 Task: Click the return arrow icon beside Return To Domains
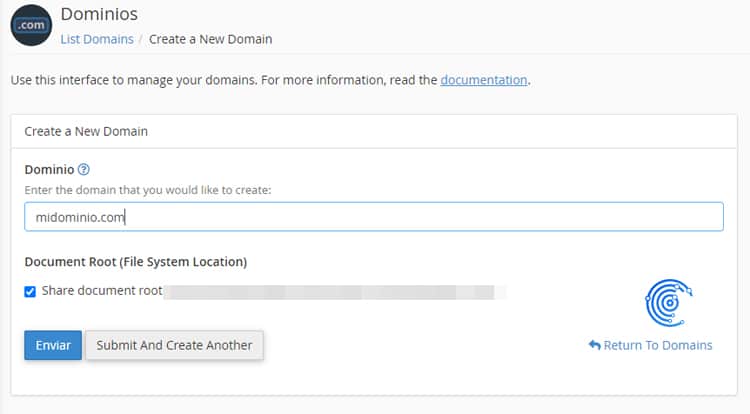click(595, 345)
